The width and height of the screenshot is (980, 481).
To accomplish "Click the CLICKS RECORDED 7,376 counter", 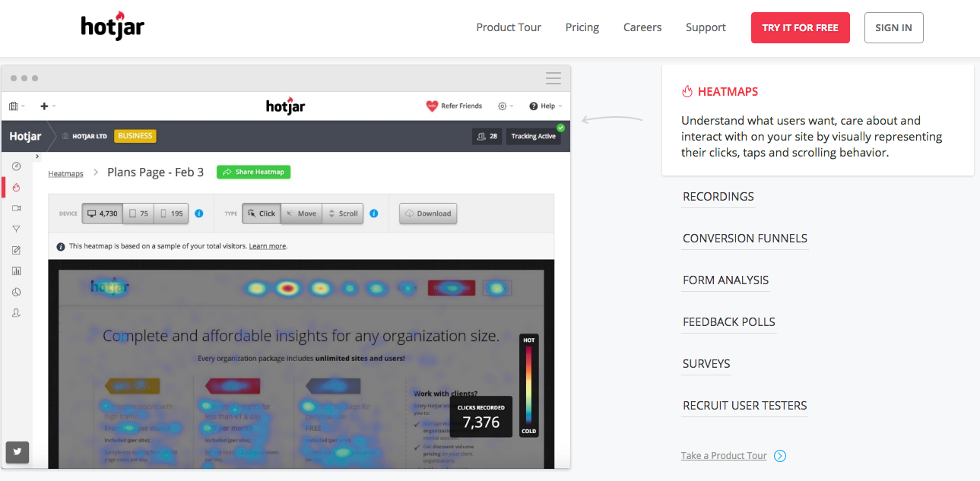I will click(x=481, y=416).
